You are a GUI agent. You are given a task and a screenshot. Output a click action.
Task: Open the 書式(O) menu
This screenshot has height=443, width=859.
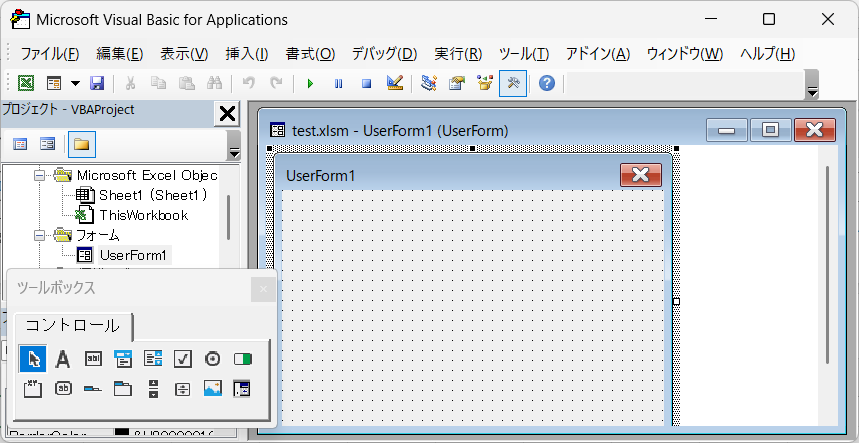(x=310, y=54)
